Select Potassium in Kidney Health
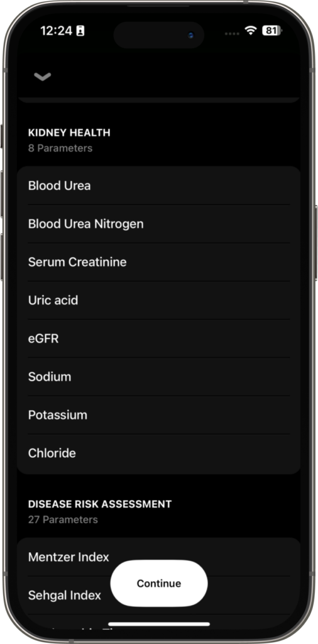This screenshot has height=644, width=318. coord(159,415)
